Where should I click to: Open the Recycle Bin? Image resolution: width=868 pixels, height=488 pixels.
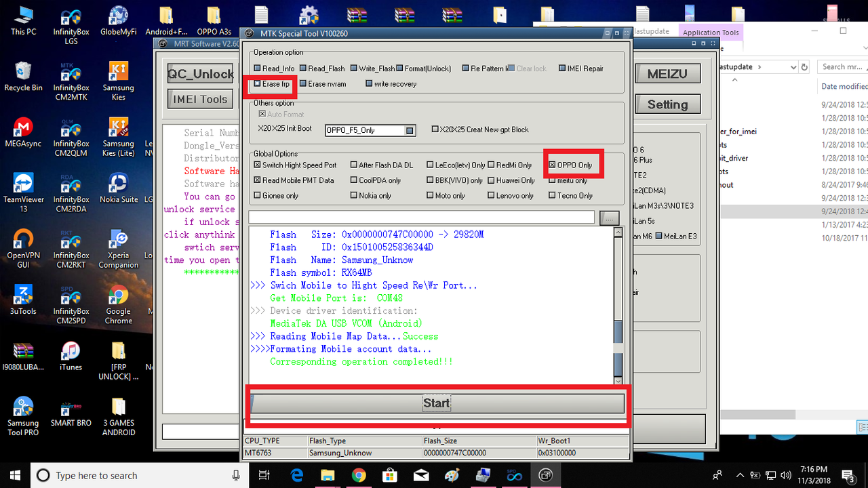23,77
